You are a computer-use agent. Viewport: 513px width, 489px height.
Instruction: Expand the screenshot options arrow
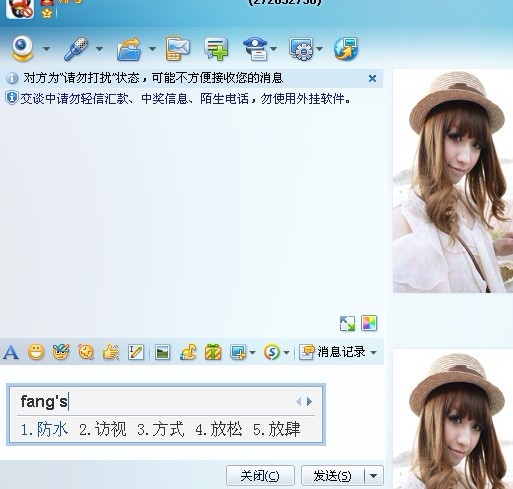point(252,352)
